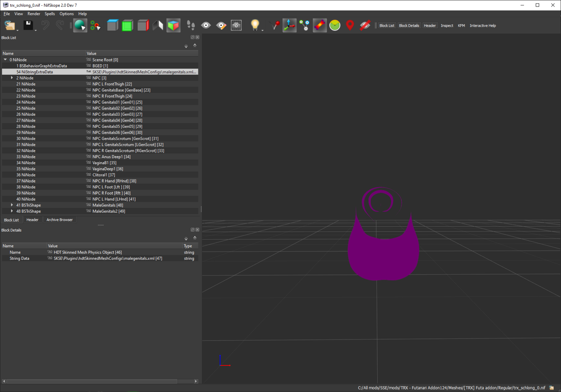This screenshot has height=392, width=561.
Task: Close the Block List panel
Action: (x=198, y=37)
